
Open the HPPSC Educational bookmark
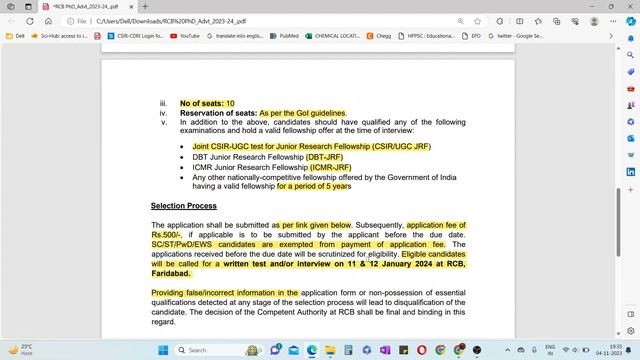427,36
